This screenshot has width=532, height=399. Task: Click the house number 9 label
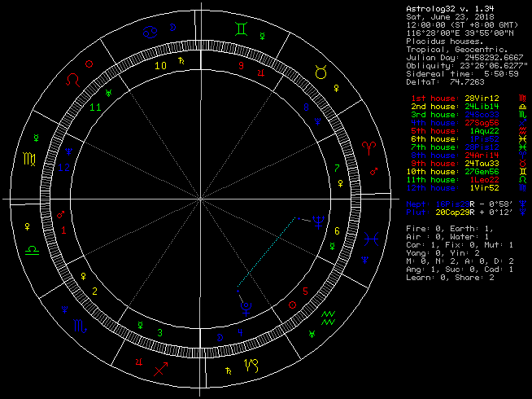click(241, 65)
